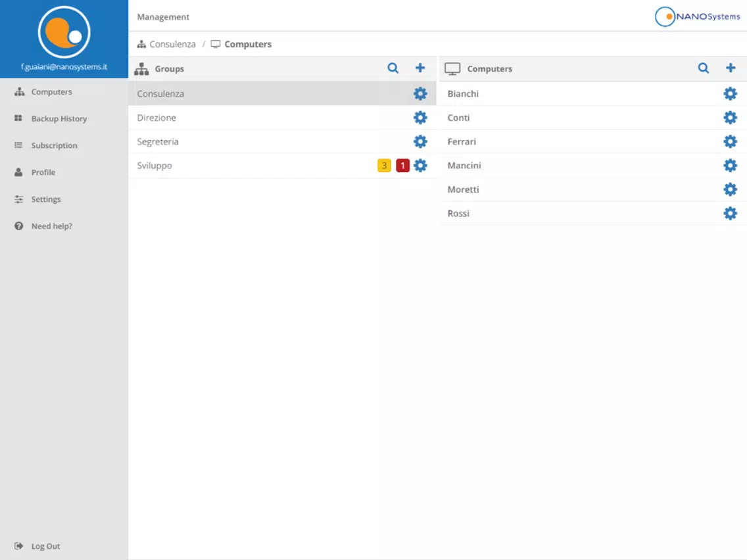The height and width of the screenshot is (560, 747).
Task: Log Out from the sidebar
Action: pos(37,546)
